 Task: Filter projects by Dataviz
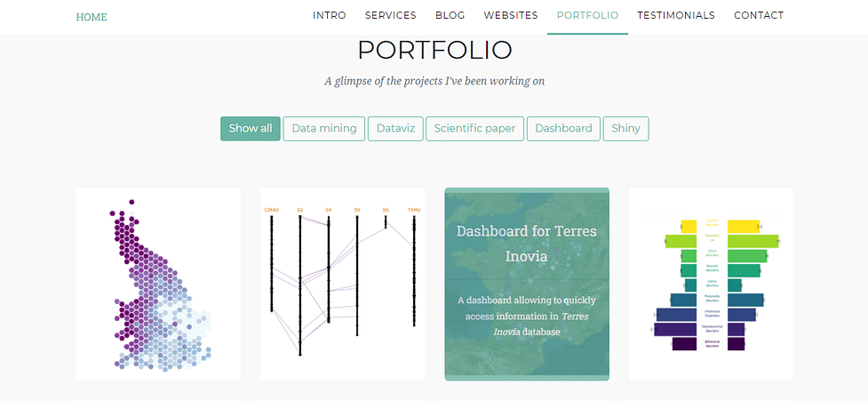pyautogui.click(x=395, y=129)
